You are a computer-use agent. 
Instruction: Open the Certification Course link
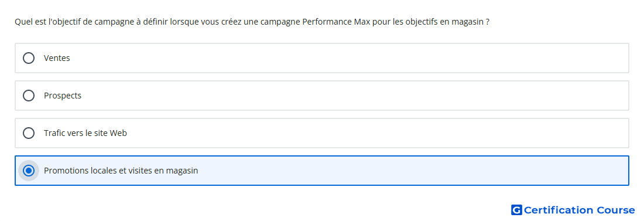pos(573,210)
